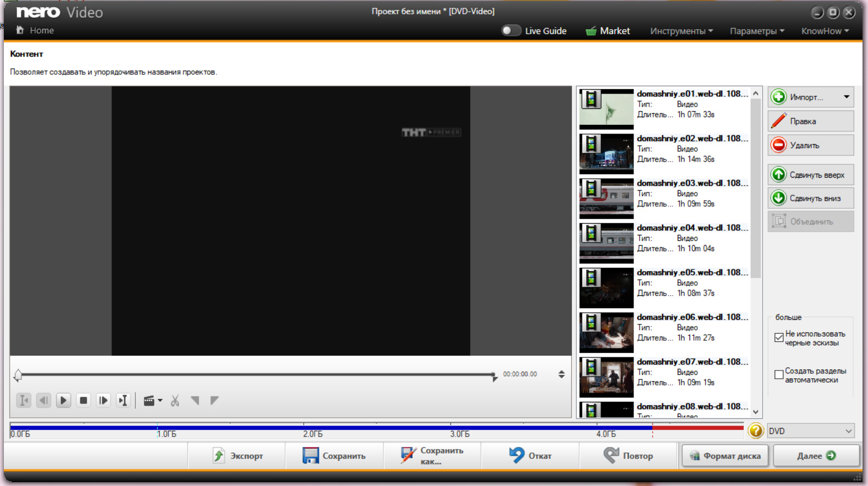Set trim start marker icon
This screenshot has height=486, width=868.
[x=195, y=400]
